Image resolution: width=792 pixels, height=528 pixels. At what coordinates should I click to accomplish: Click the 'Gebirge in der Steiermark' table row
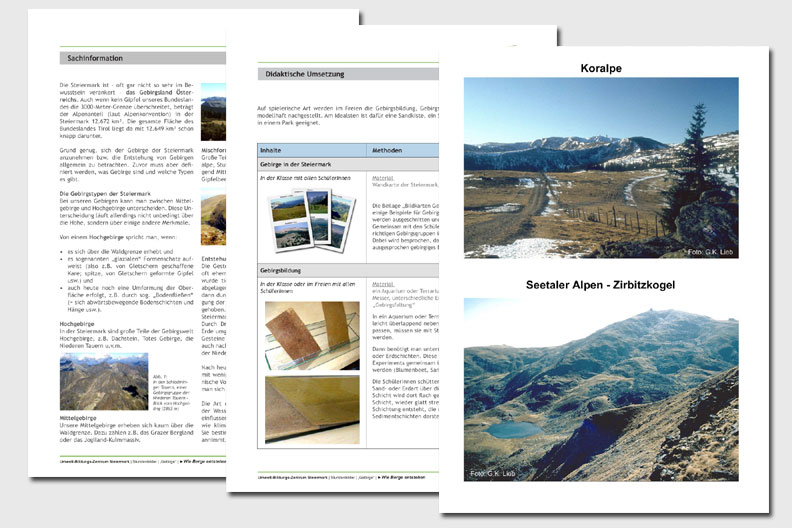348,164
